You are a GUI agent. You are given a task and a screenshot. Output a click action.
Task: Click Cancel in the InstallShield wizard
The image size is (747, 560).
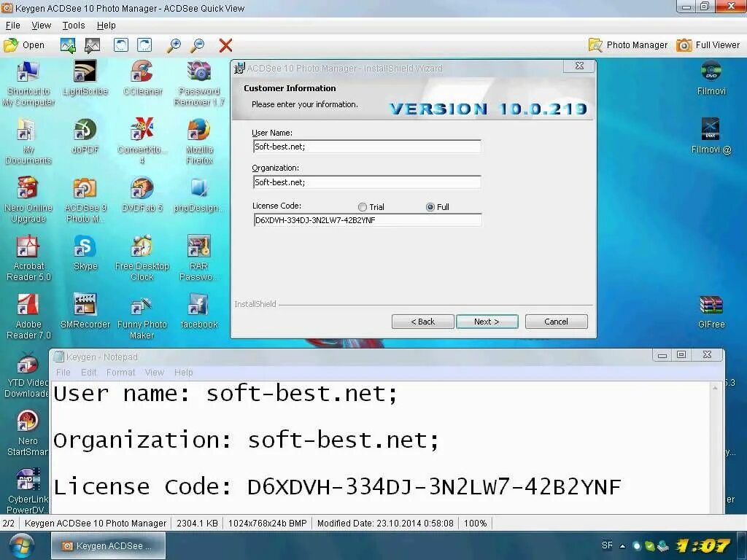coord(556,322)
